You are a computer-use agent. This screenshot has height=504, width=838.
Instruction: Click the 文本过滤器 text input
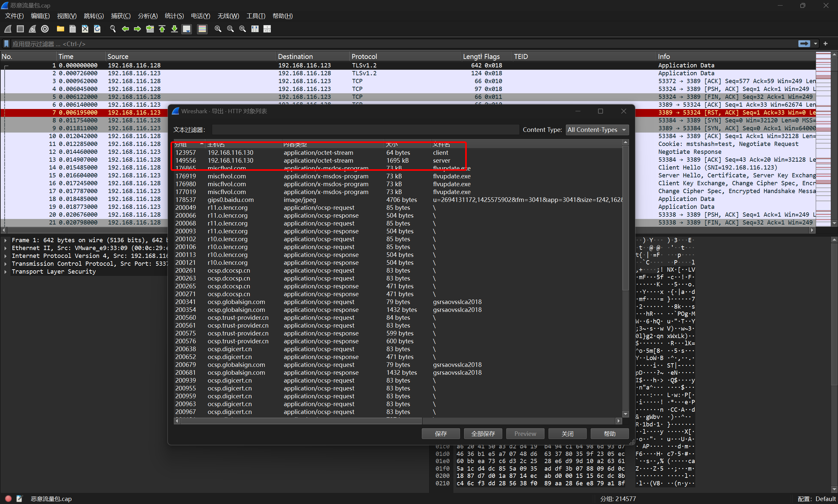click(x=366, y=130)
